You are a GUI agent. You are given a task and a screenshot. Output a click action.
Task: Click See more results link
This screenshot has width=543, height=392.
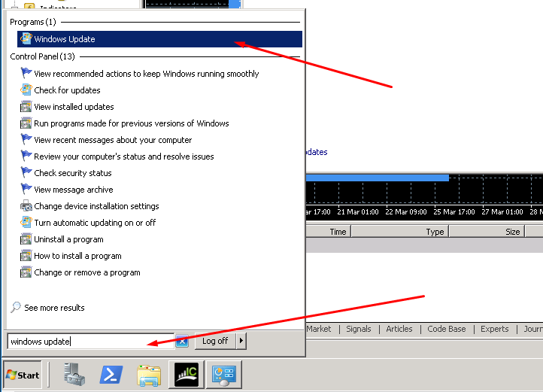54,308
